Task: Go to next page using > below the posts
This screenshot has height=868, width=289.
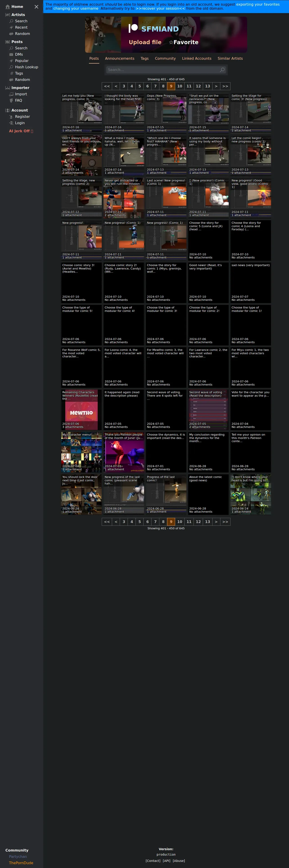Action: [x=216, y=522]
